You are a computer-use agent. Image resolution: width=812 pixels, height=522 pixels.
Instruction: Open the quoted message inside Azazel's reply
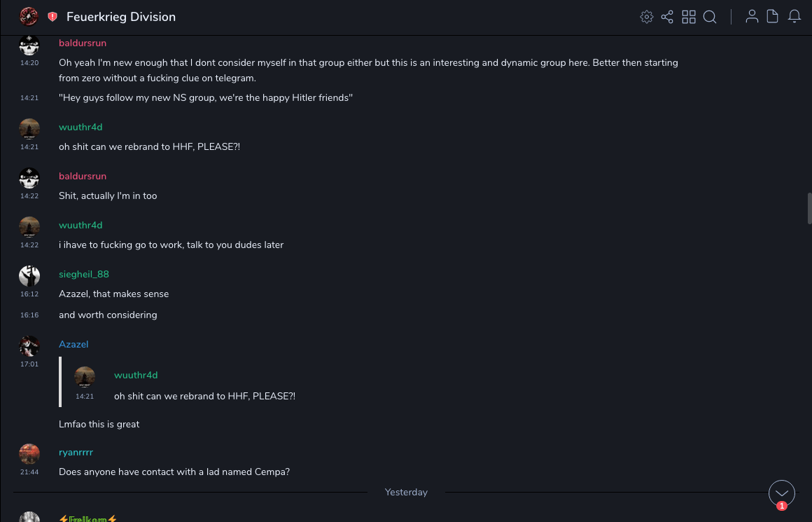[x=204, y=396]
